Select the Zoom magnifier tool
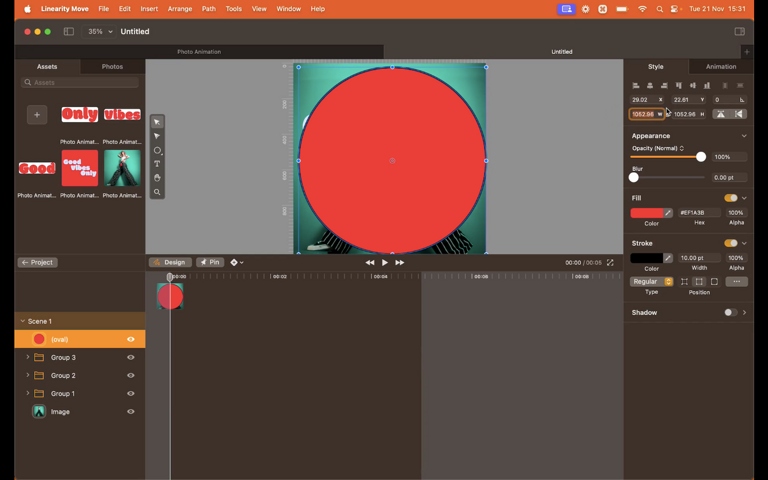The image size is (768, 480). coord(157,192)
